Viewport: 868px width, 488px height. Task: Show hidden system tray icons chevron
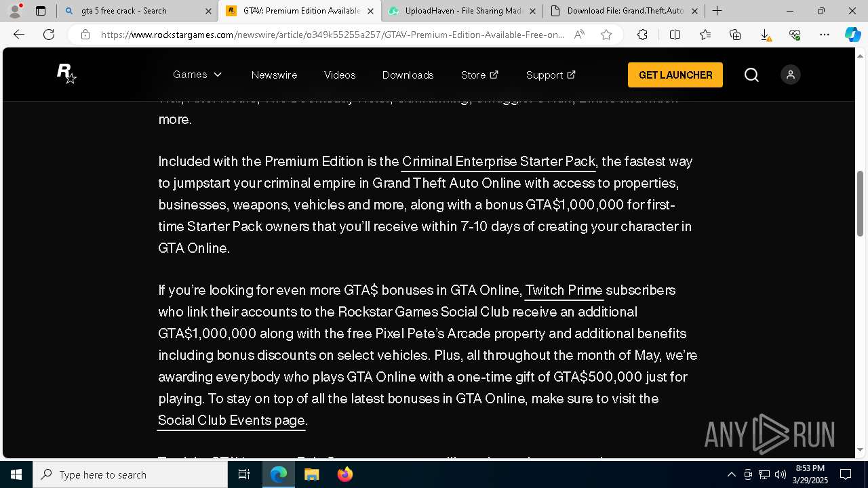(731, 474)
